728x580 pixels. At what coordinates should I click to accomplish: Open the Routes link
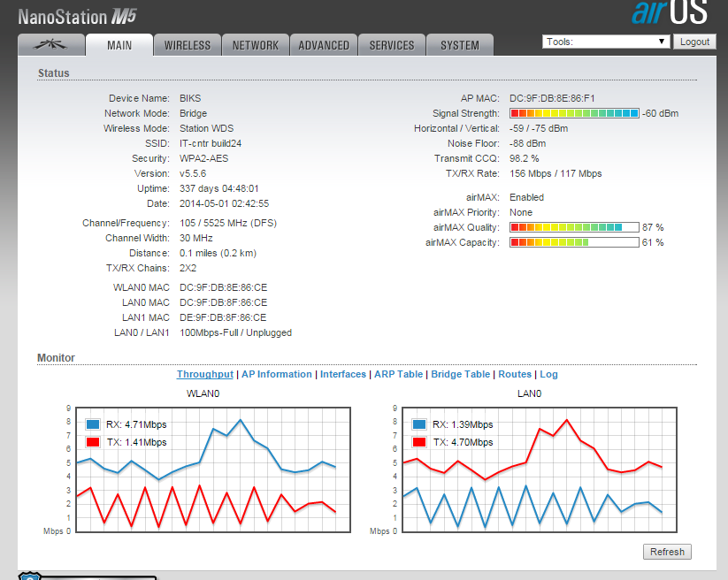click(515, 374)
